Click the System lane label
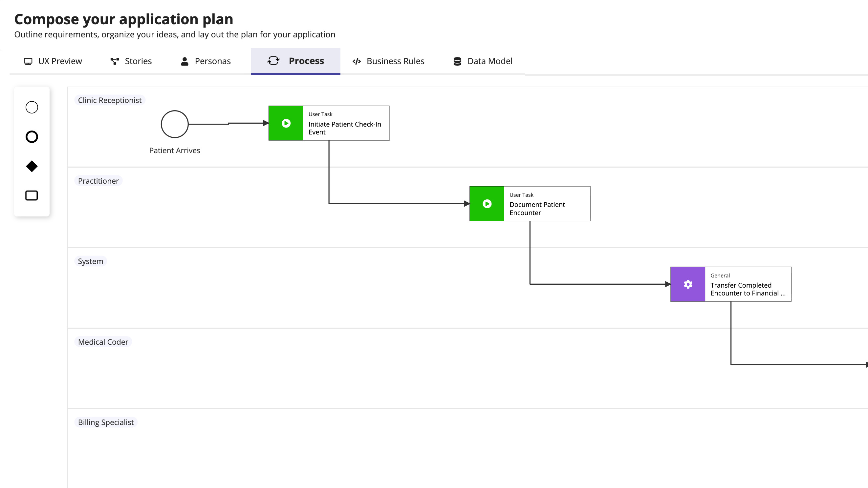Image resolution: width=868 pixels, height=488 pixels. (x=90, y=261)
